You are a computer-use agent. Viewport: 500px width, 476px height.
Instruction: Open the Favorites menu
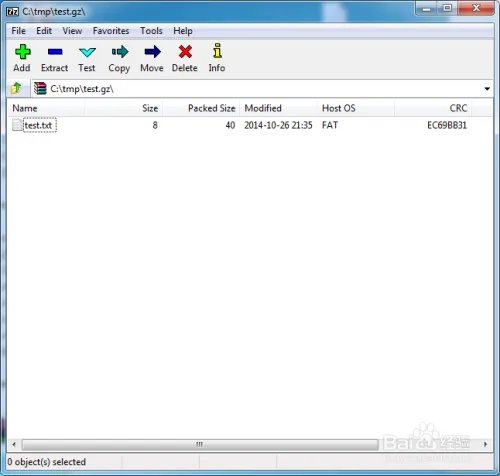tap(111, 31)
